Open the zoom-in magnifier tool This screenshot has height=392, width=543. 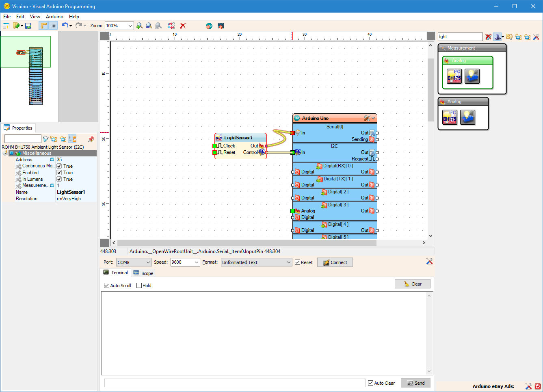tap(140, 25)
